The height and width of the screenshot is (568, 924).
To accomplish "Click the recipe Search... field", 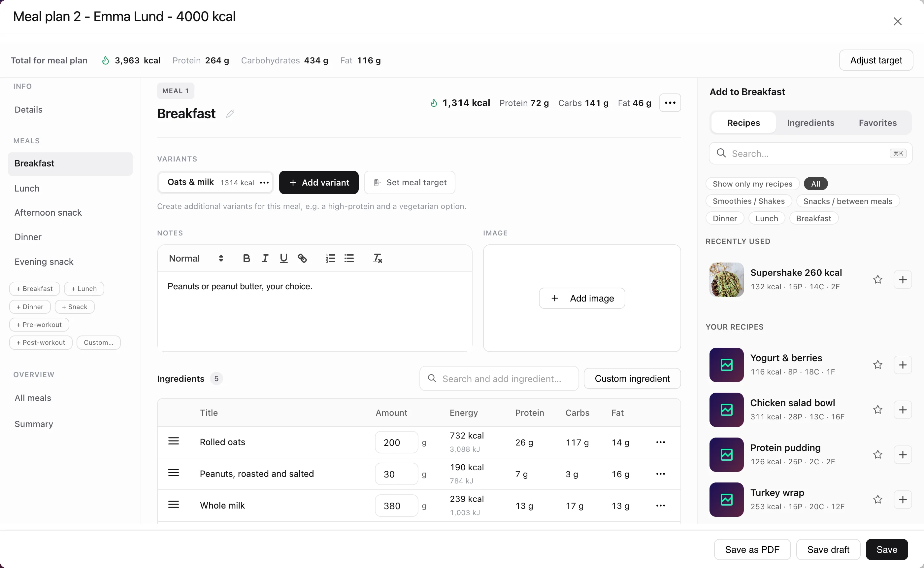I will (x=810, y=153).
